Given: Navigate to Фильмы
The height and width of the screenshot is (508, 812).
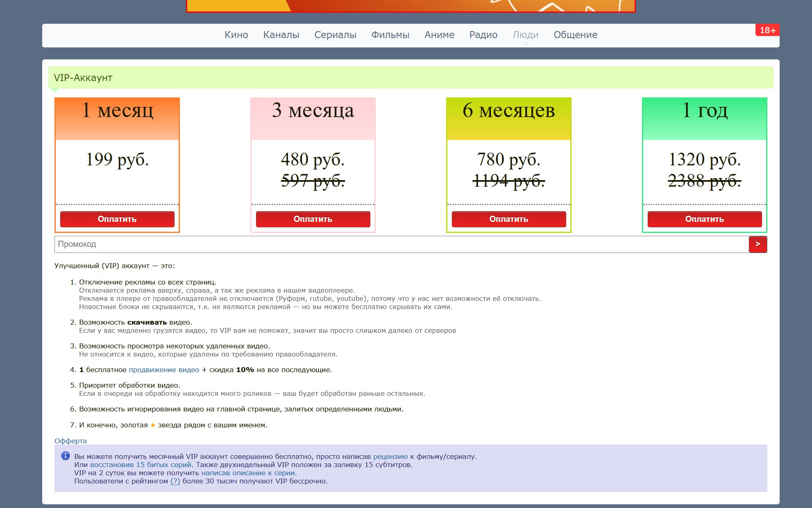Looking at the screenshot, I should 390,35.
